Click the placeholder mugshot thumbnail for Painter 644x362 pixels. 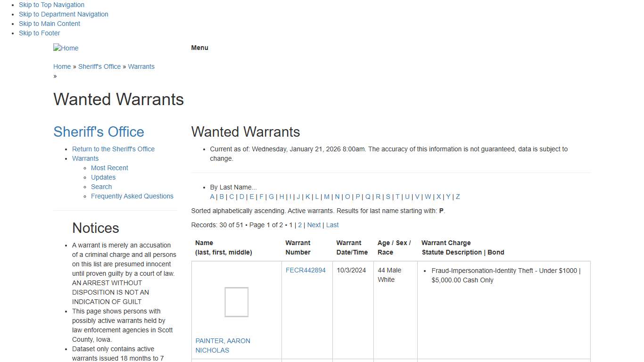237,302
